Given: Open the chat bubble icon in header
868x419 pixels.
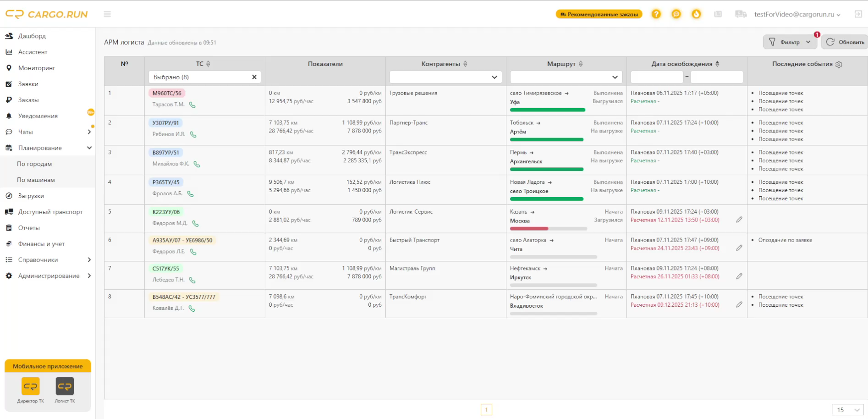Looking at the screenshot, I should click(676, 14).
